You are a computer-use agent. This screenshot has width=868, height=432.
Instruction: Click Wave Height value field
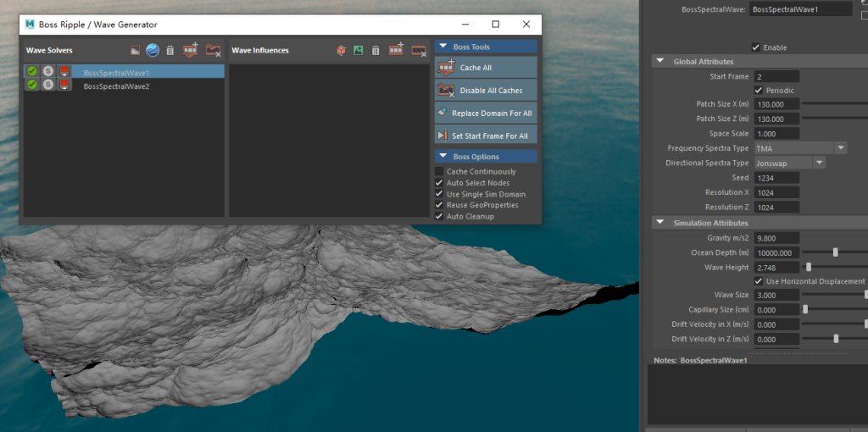point(776,268)
